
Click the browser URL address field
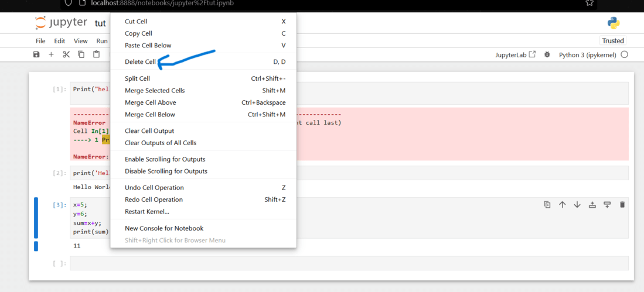click(x=329, y=3)
